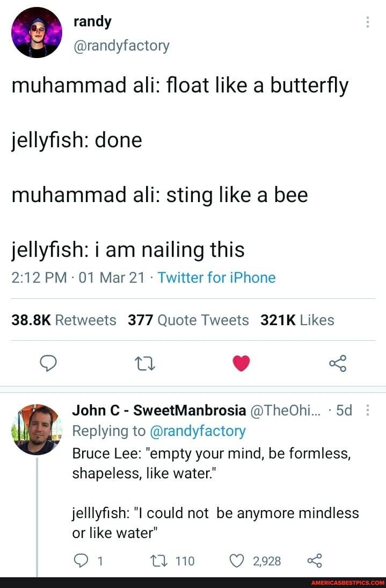Click the share icon on randy's tweet

337,363
